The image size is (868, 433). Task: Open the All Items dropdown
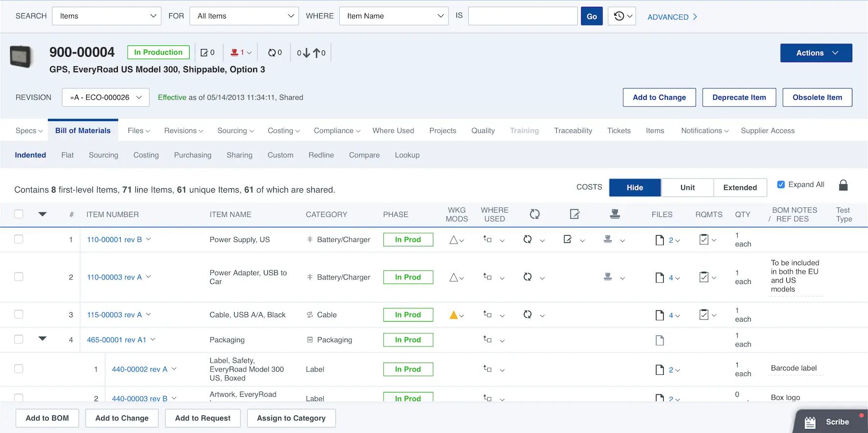point(244,16)
